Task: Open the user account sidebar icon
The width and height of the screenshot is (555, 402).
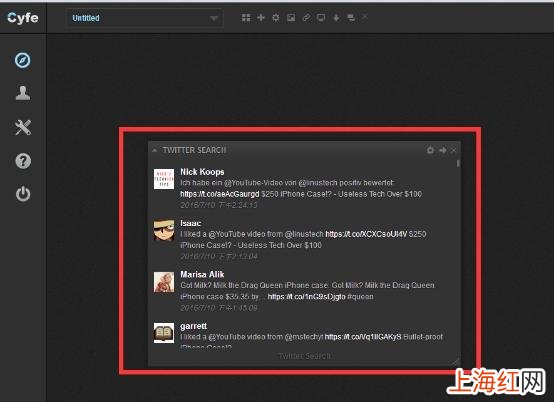Action: [23, 93]
